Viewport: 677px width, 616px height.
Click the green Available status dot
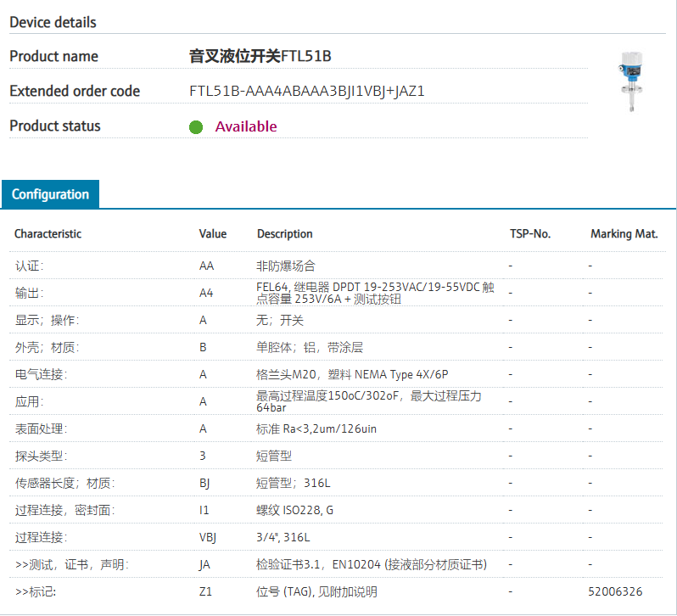click(196, 126)
